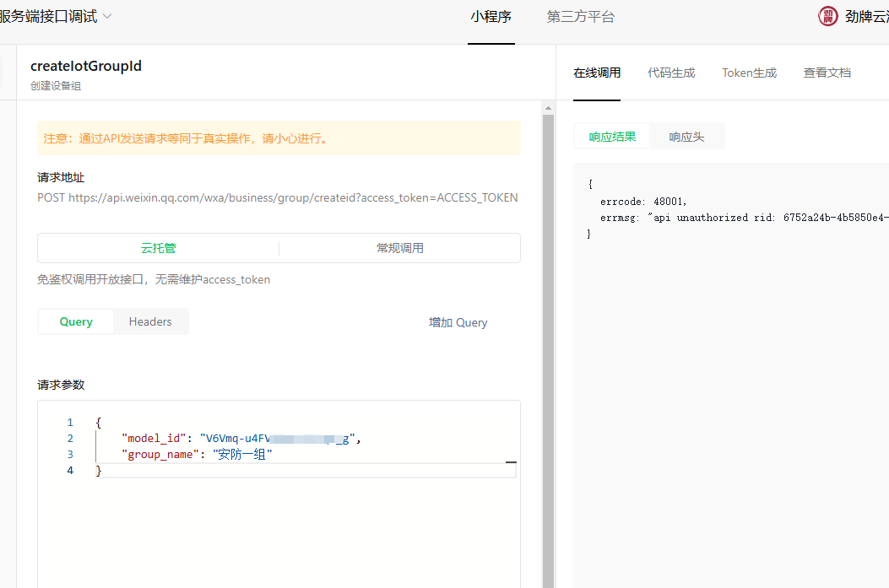Image resolution: width=889 pixels, height=588 pixels.
Task: Click the vertical scrollbar track of request panel
Action: (x=548, y=351)
